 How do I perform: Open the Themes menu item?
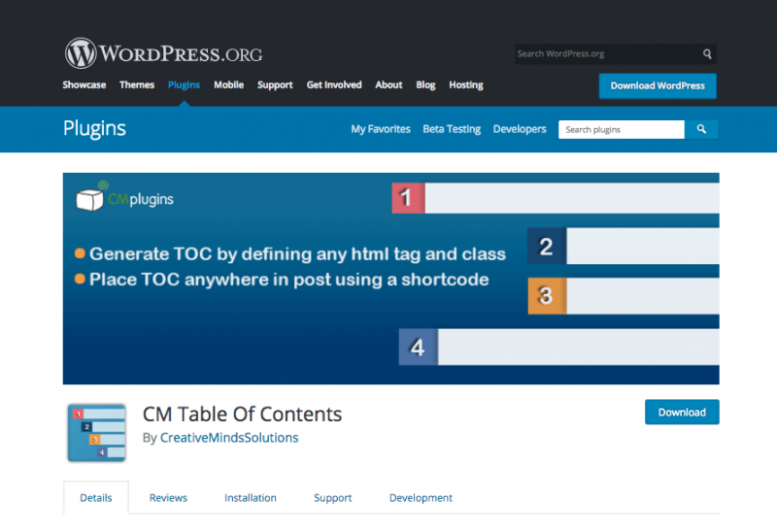[137, 84]
